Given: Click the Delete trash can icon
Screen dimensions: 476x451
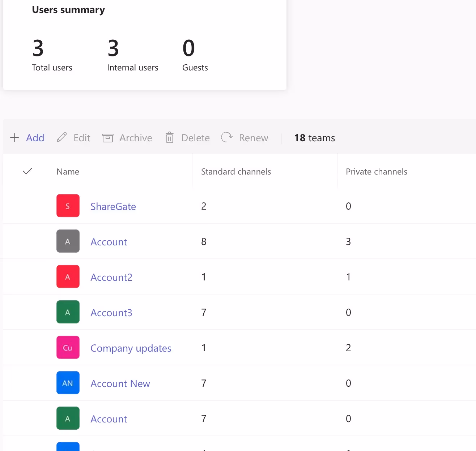Looking at the screenshot, I should click(x=169, y=138).
